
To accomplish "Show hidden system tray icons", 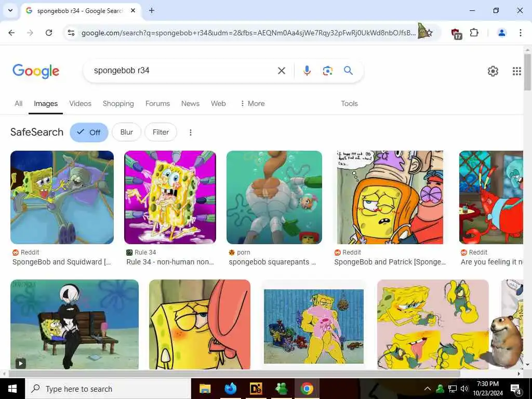I will (x=428, y=389).
